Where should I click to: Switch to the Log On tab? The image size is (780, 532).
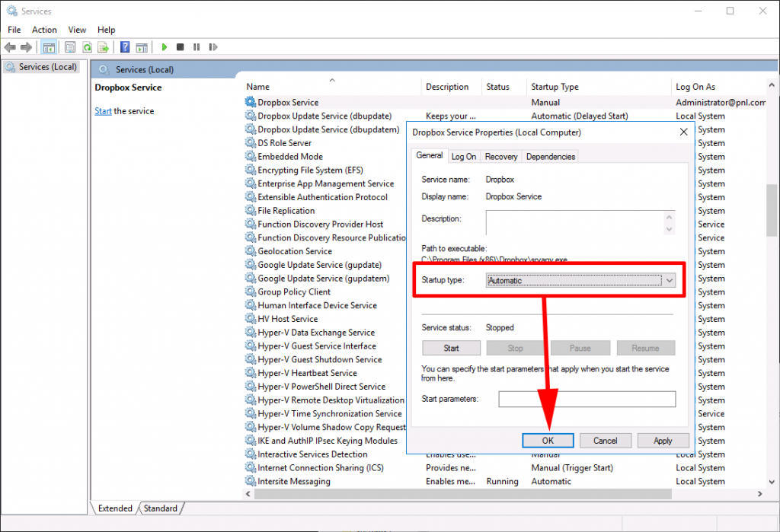[x=464, y=156]
